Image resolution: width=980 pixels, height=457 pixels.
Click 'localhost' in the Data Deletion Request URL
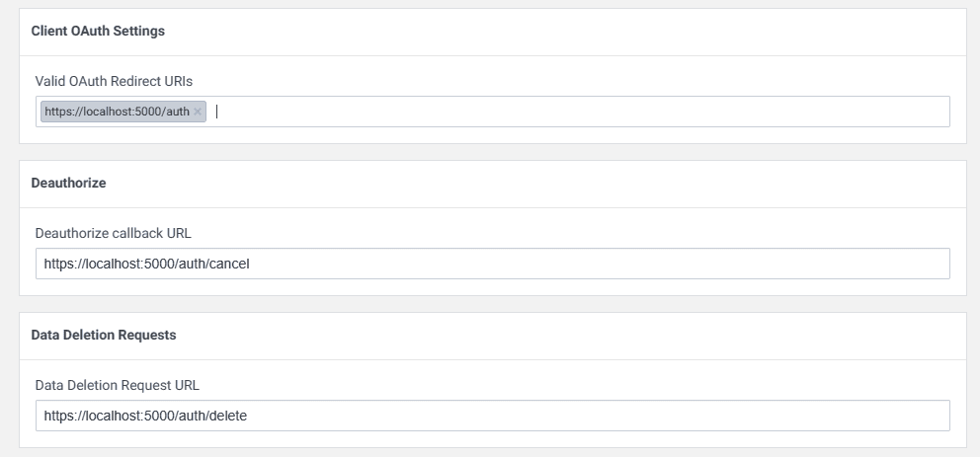click(x=114, y=416)
